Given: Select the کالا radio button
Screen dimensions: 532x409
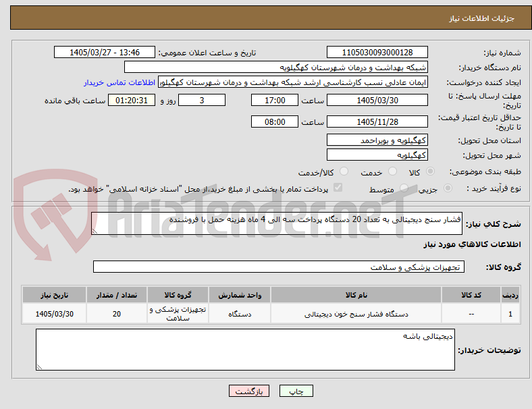Looking at the screenshot, I should point(430,171).
